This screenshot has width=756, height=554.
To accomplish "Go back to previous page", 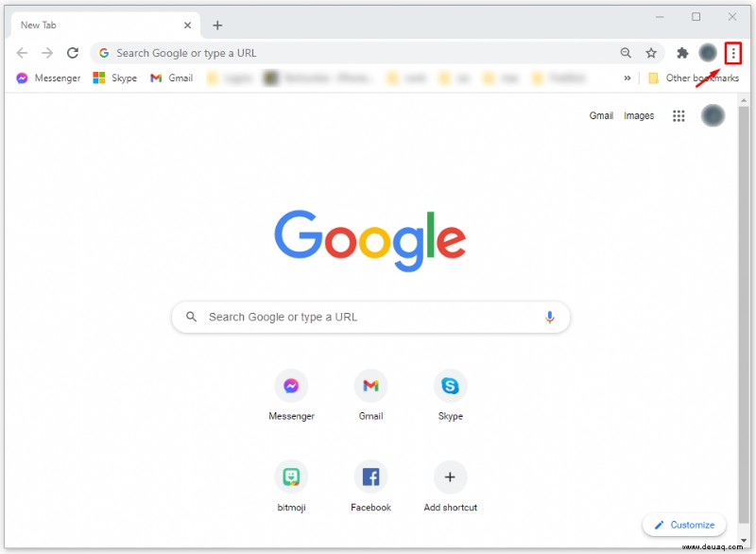I will pyautogui.click(x=22, y=53).
